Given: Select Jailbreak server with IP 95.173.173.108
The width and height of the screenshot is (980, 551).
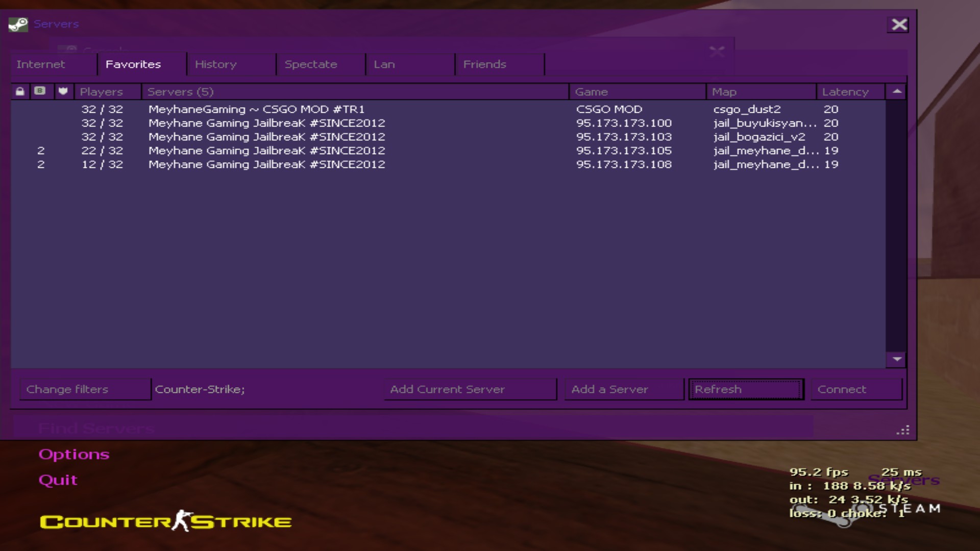Looking at the screenshot, I should pos(448,164).
